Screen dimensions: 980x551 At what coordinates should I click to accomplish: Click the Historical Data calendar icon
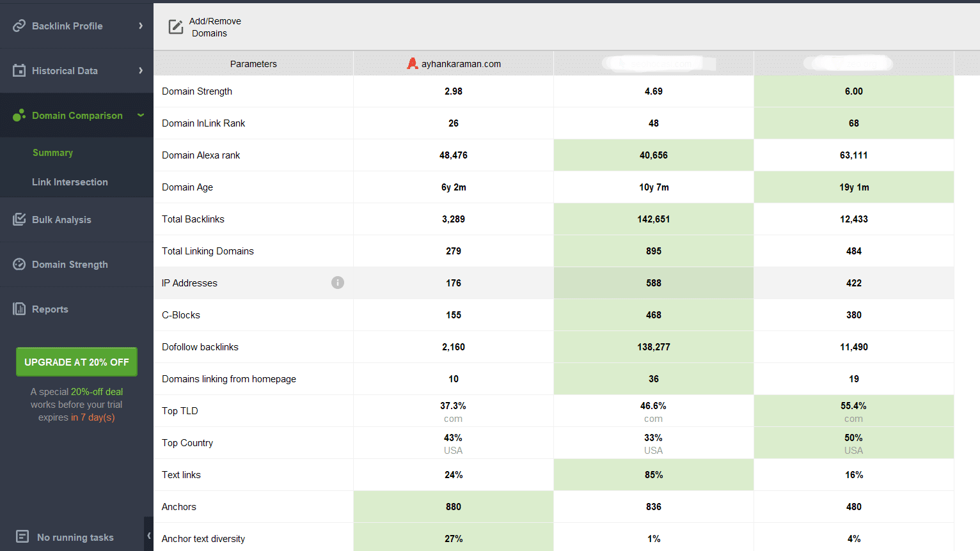(19, 70)
